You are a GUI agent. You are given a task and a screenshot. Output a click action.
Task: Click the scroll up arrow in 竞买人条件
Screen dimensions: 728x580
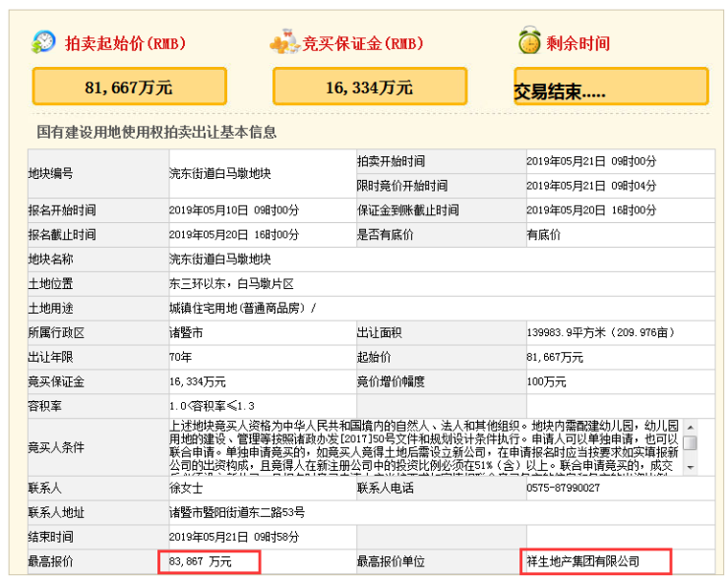pos(691,427)
